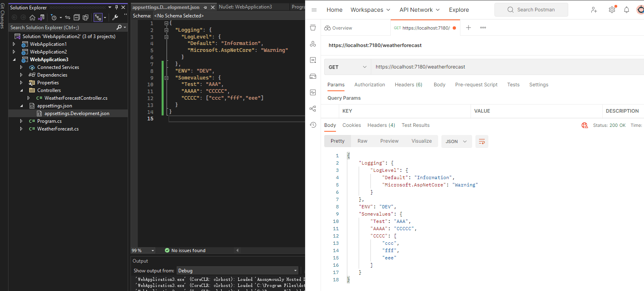The image size is (644, 291).
Task: Collapse the Logging block in JSON editor
Action: point(166,30)
